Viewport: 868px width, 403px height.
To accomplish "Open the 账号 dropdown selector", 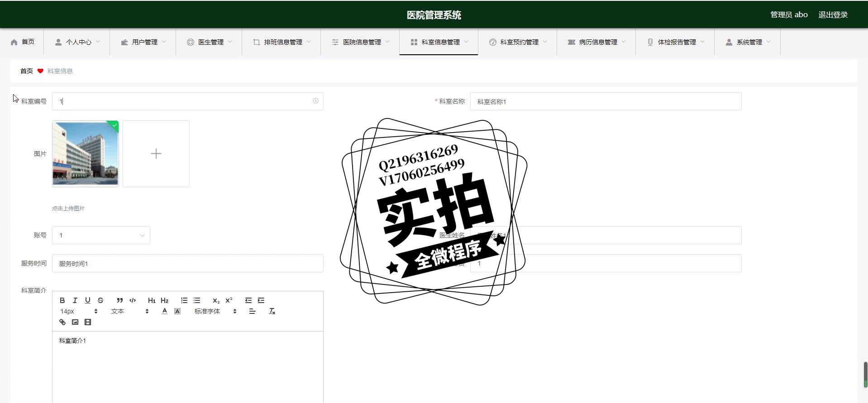I will pos(101,235).
